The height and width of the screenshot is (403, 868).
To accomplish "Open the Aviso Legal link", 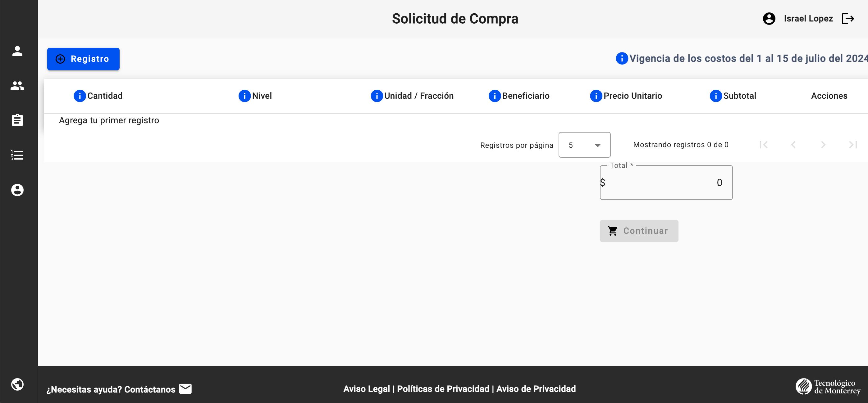I will [366, 389].
